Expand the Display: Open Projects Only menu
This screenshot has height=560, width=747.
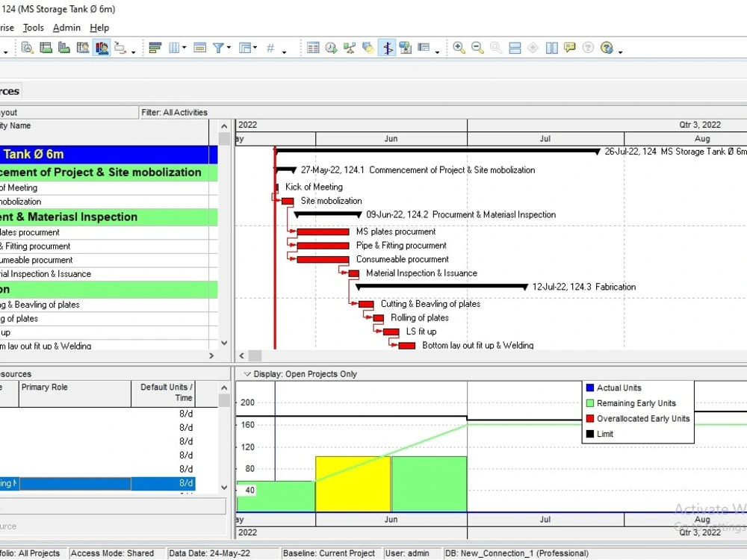[247, 374]
